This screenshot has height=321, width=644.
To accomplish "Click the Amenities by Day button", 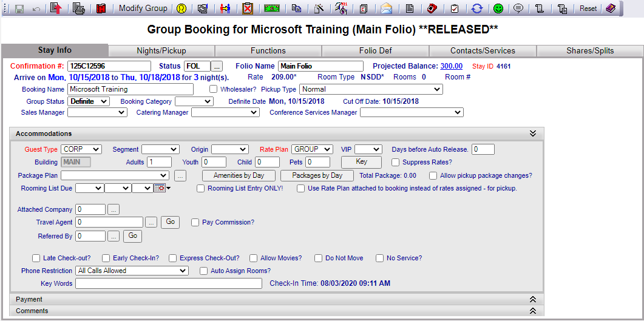I will (239, 175).
